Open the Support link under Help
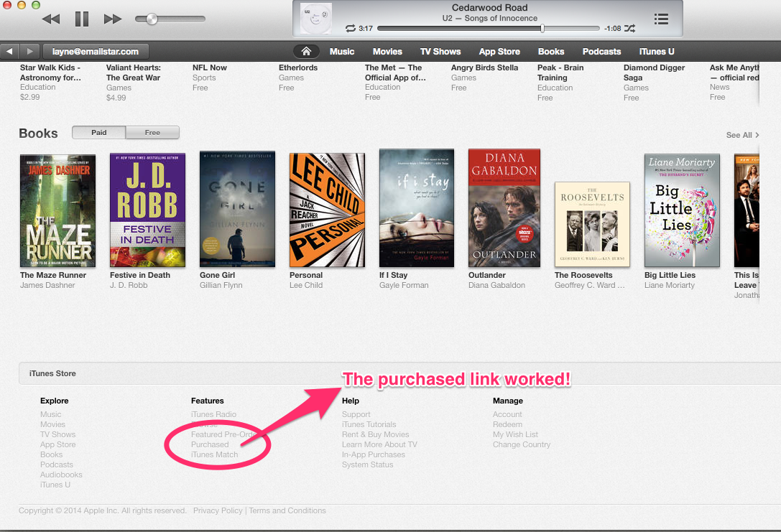This screenshot has height=532, width=781. tap(356, 414)
